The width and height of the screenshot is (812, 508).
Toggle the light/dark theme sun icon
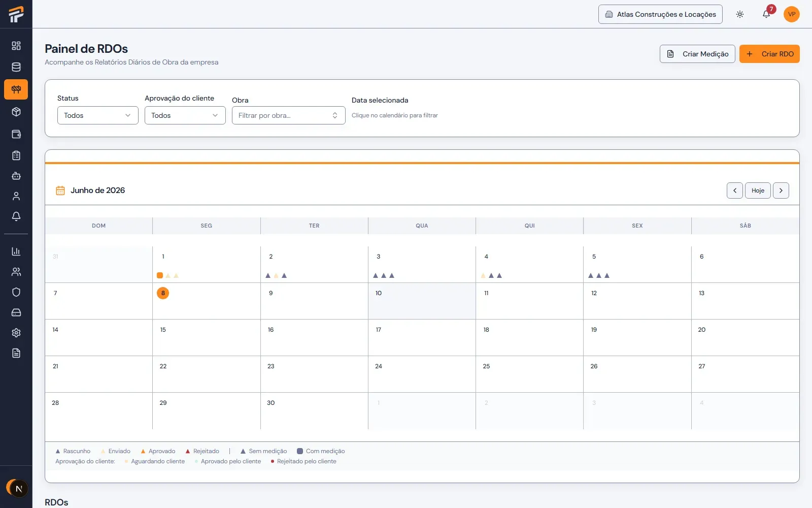(740, 14)
